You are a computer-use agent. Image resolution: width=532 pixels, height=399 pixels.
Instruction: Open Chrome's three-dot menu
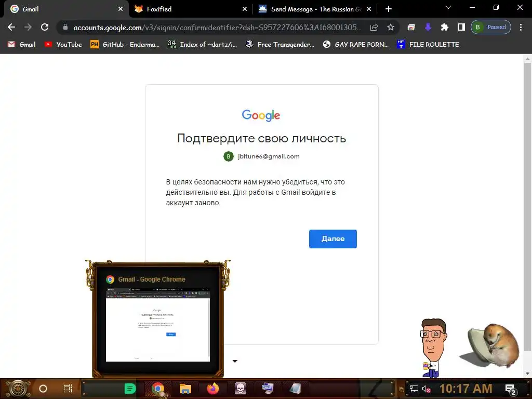click(521, 27)
